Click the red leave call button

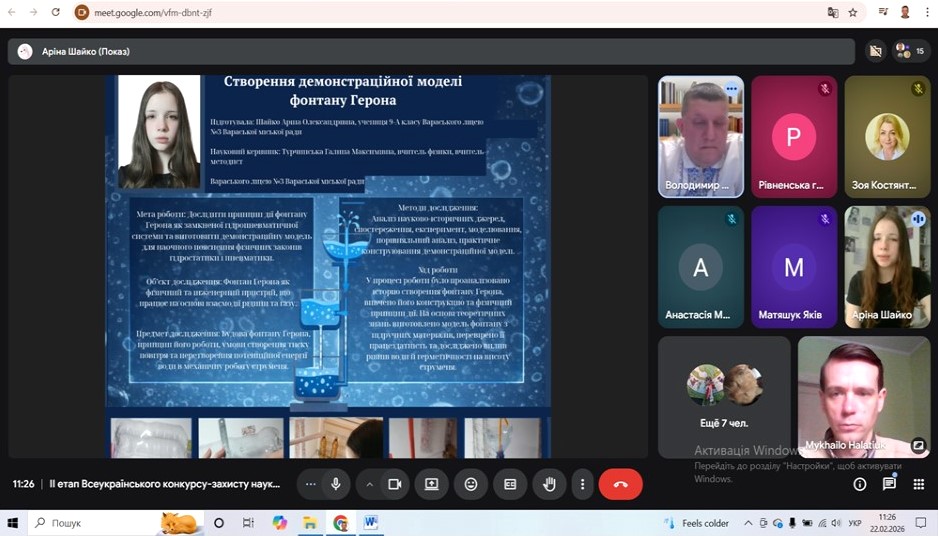pyautogui.click(x=620, y=484)
